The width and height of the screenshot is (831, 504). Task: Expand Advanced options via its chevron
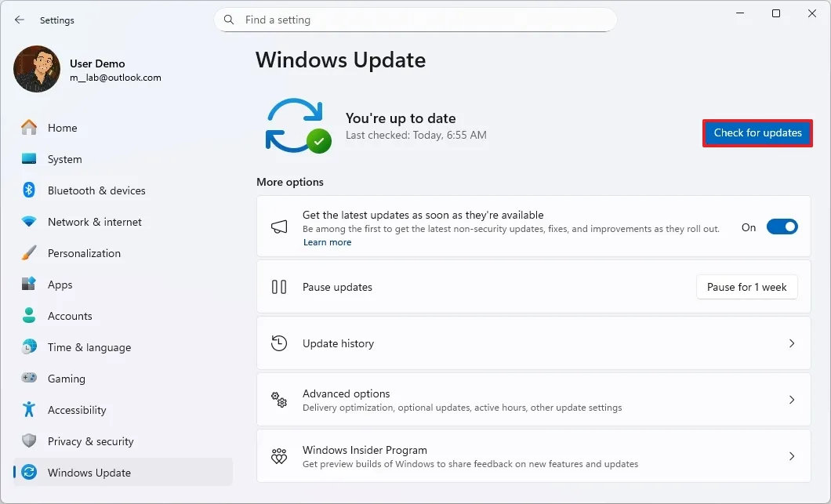(x=793, y=399)
